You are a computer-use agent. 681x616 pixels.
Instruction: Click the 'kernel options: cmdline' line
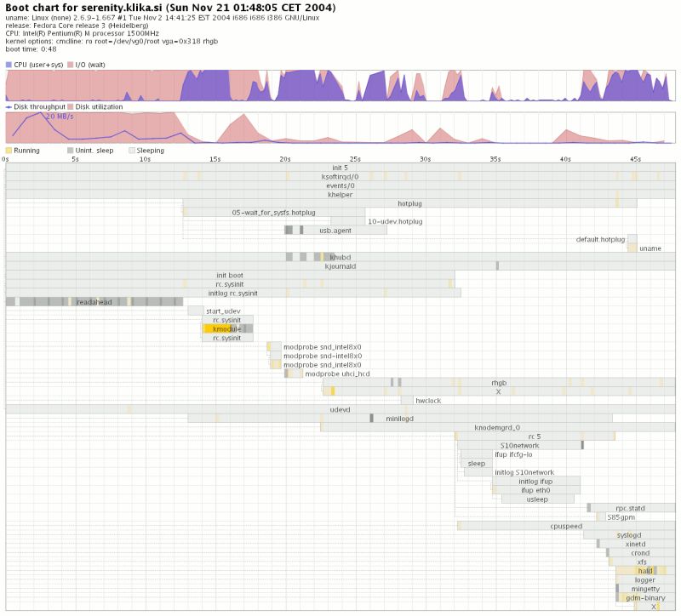112,41
